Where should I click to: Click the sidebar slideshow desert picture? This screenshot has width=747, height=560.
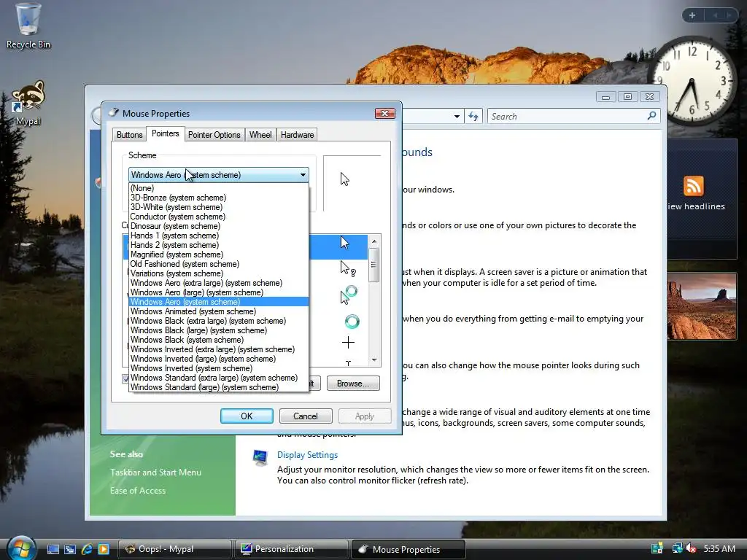[x=702, y=306]
